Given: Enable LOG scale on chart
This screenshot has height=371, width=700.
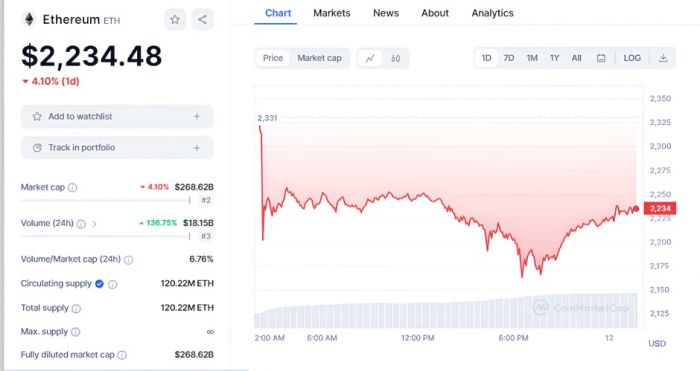Looking at the screenshot, I should [632, 58].
